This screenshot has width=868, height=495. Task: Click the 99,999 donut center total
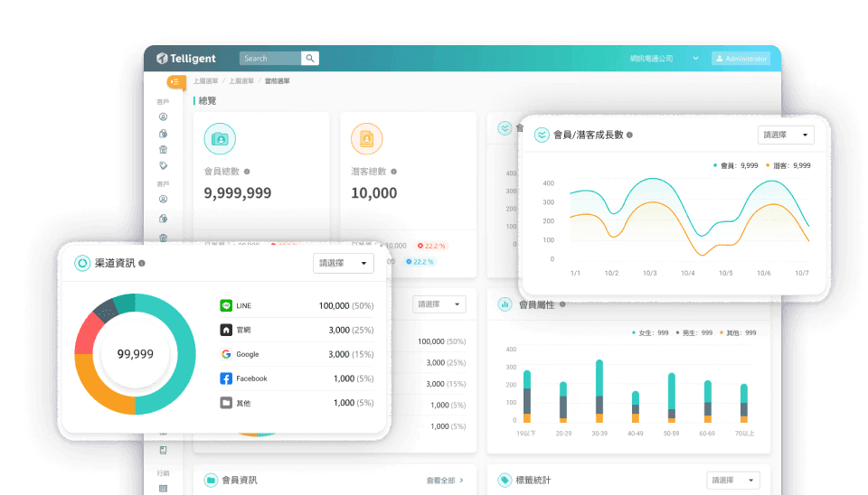136,354
